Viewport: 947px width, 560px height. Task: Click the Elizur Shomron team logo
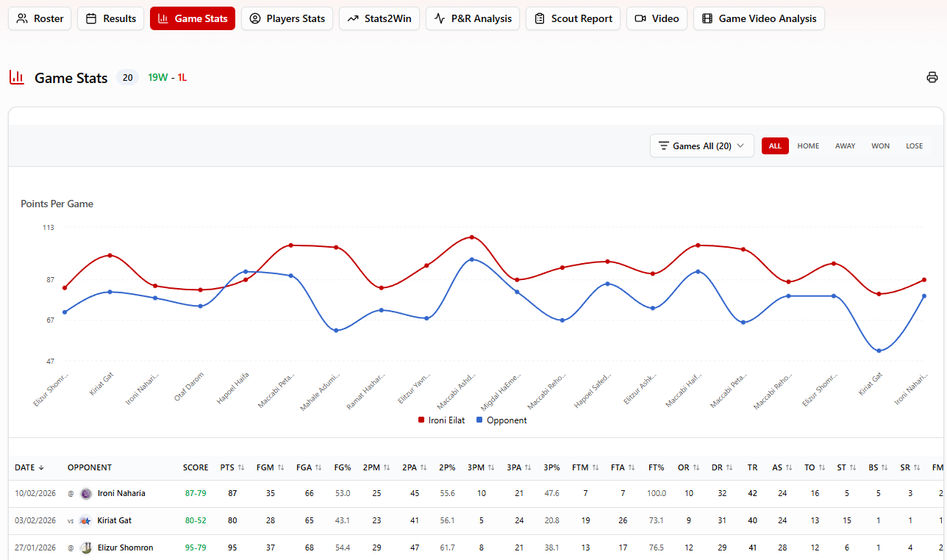(x=86, y=548)
